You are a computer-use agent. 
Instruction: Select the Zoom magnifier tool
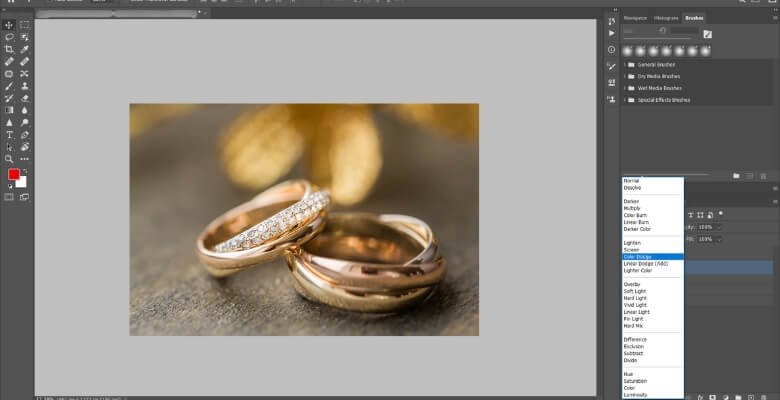point(9,159)
